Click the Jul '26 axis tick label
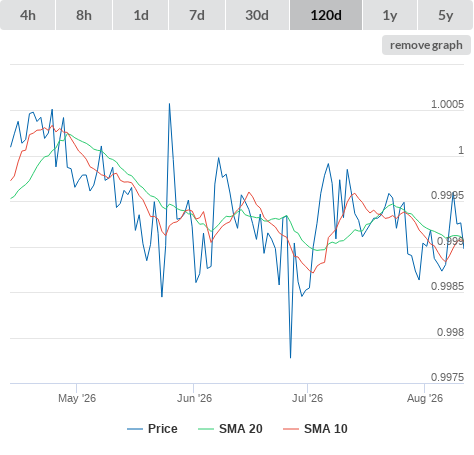 pos(307,398)
